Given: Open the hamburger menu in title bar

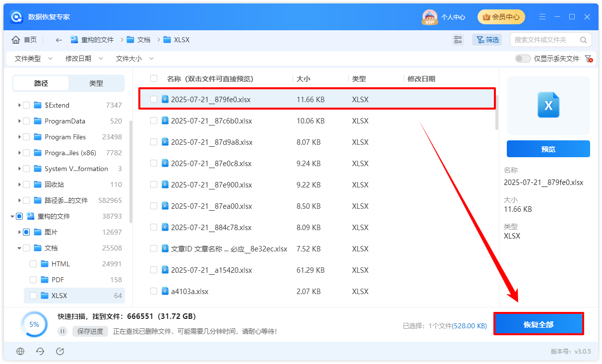Looking at the screenshot, I should coord(542,17).
